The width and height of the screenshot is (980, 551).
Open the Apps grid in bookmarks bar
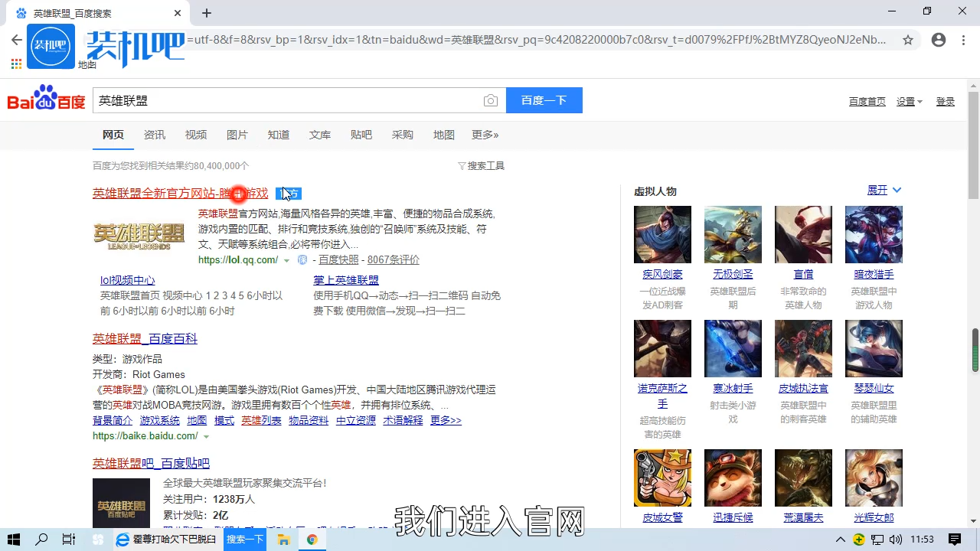(16, 64)
